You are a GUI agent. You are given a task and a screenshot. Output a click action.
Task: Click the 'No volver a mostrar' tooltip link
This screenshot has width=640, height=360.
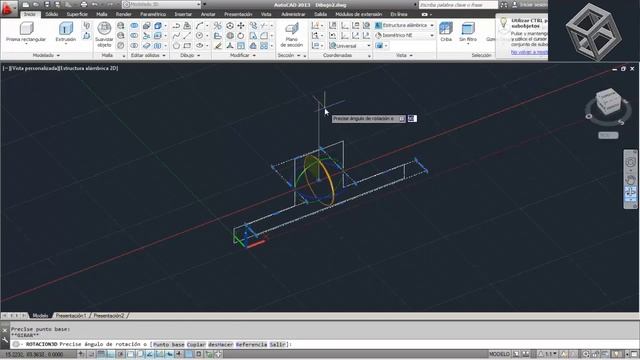(529, 52)
